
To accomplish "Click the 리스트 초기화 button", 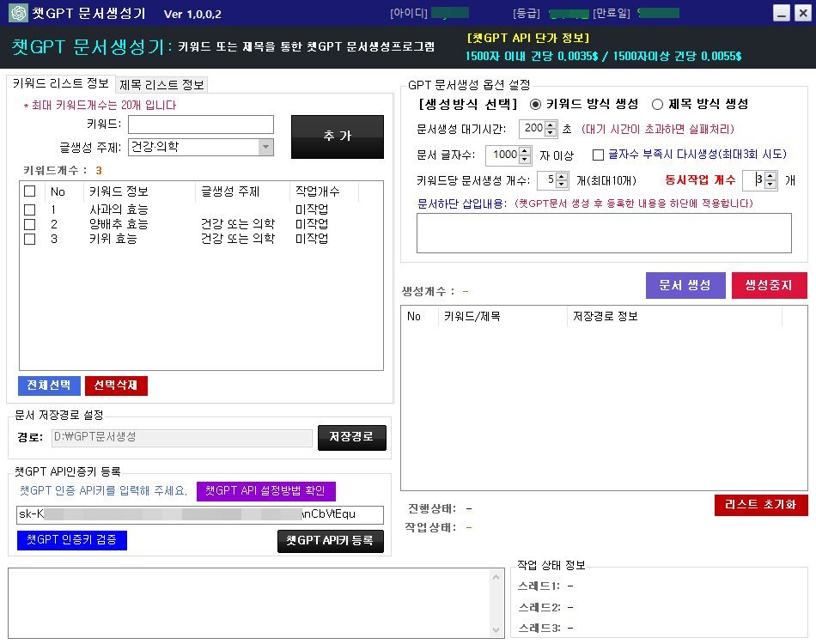I will [761, 505].
